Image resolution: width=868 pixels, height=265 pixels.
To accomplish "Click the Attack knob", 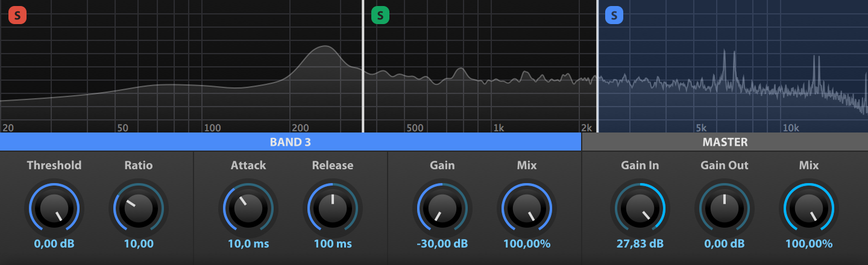I will coord(248,208).
